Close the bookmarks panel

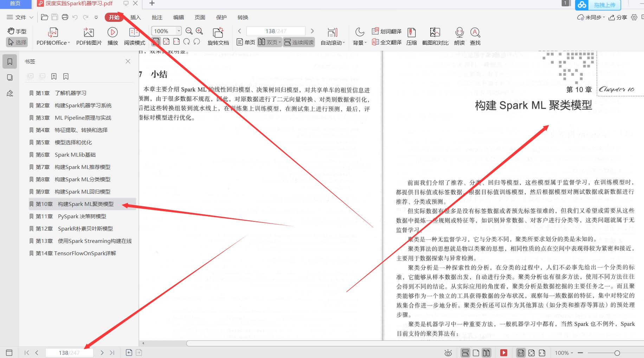pyautogui.click(x=128, y=61)
